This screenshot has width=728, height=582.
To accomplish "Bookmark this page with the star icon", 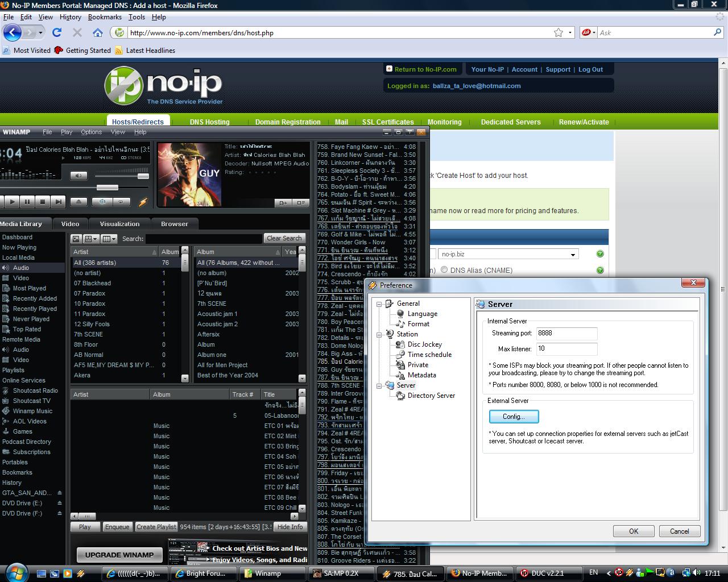I will (559, 32).
